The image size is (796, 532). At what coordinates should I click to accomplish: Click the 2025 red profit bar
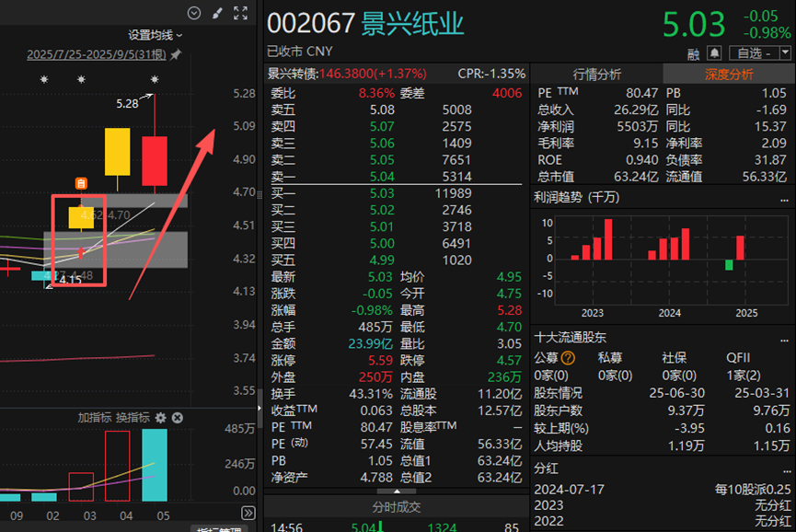point(740,248)
